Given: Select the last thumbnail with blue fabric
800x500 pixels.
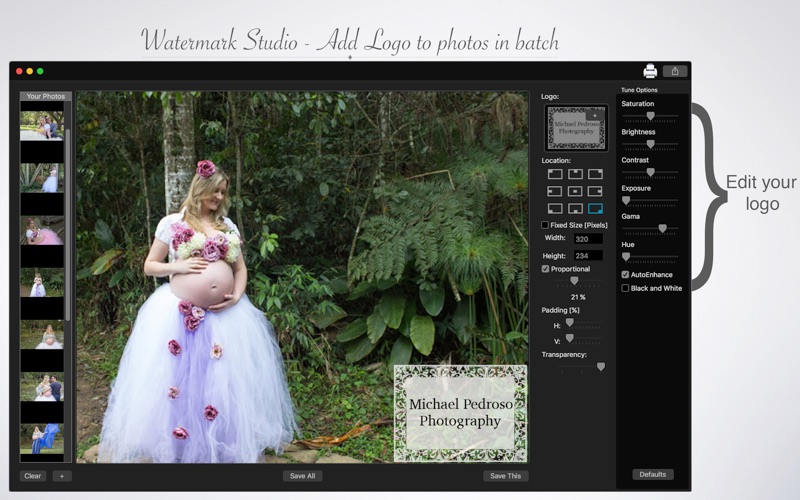Looking at the screenshot, I should (x=42, y=439).
